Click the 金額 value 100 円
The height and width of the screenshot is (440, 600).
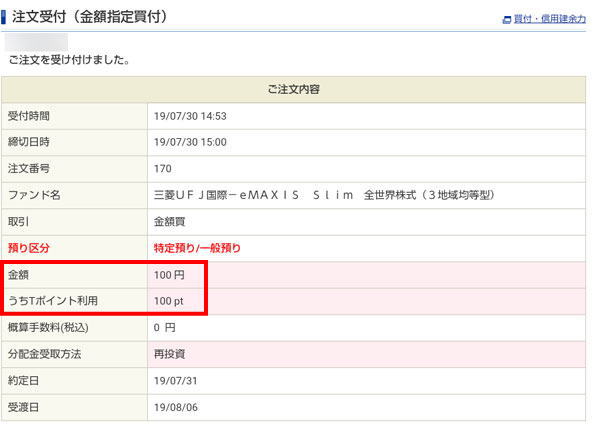tap(169, 274)
